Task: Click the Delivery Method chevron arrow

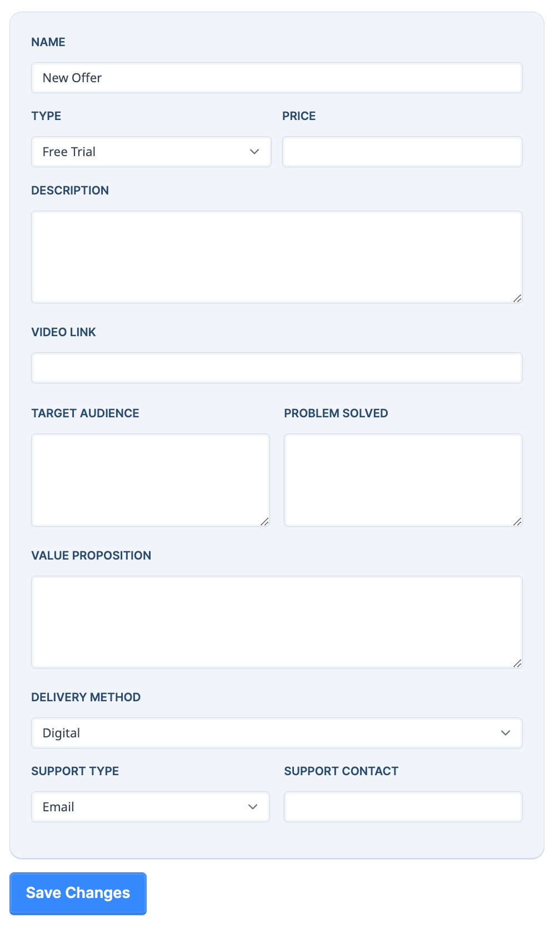Action: click(x=506, y=733)
